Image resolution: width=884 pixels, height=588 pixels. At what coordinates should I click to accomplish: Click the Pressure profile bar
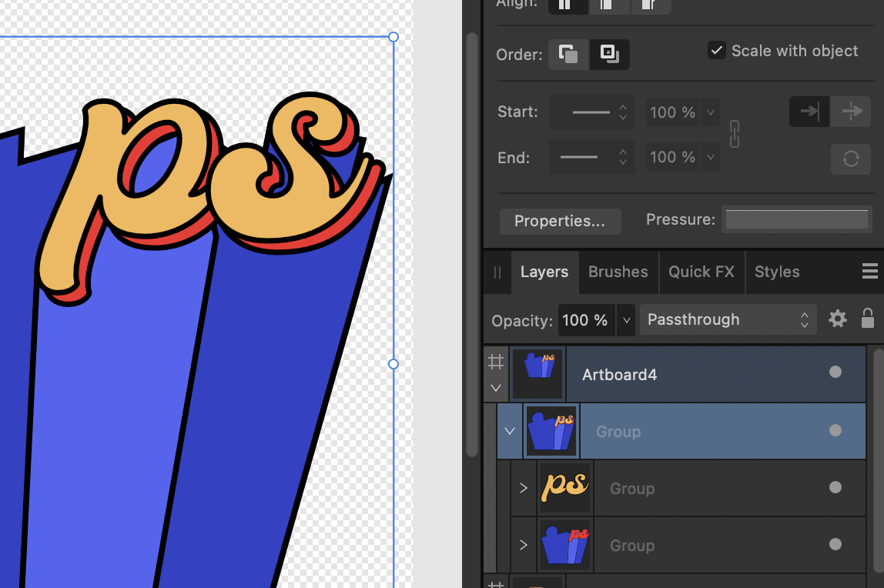tap(797, 219)
